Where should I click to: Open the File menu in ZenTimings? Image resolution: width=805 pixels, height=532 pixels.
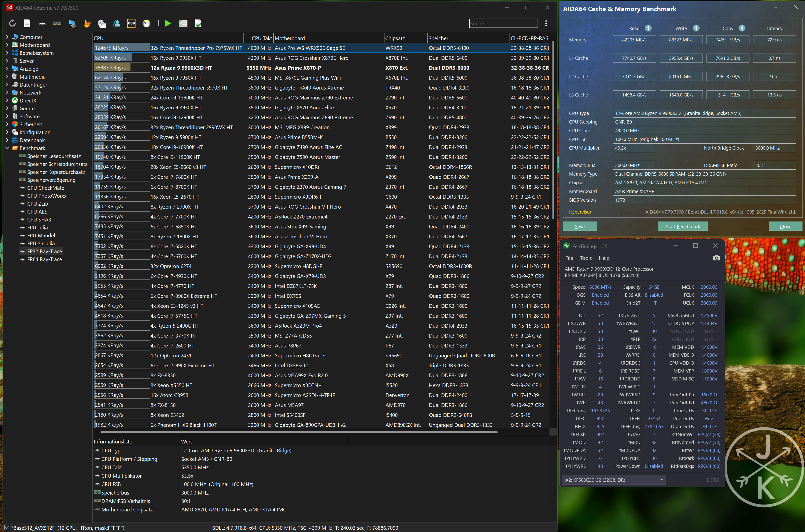(x=569, y=258)
